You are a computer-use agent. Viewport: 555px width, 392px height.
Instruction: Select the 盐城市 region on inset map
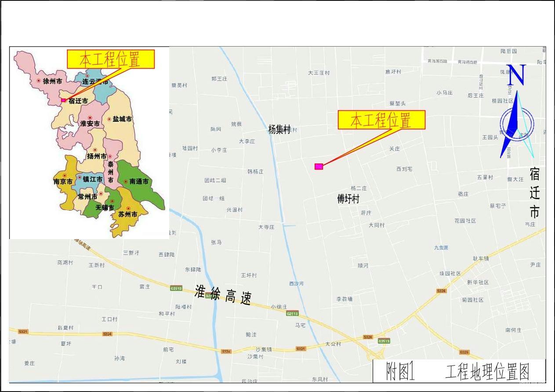[122, 119]
